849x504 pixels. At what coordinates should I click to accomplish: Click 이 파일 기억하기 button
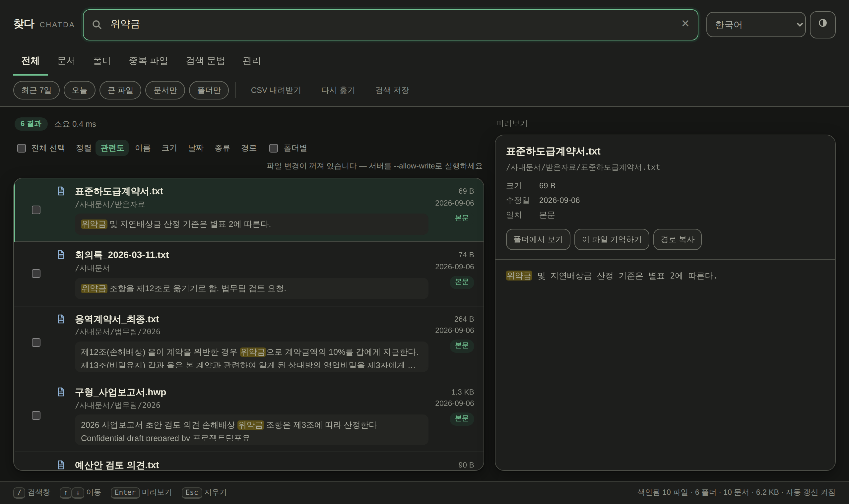612,239
